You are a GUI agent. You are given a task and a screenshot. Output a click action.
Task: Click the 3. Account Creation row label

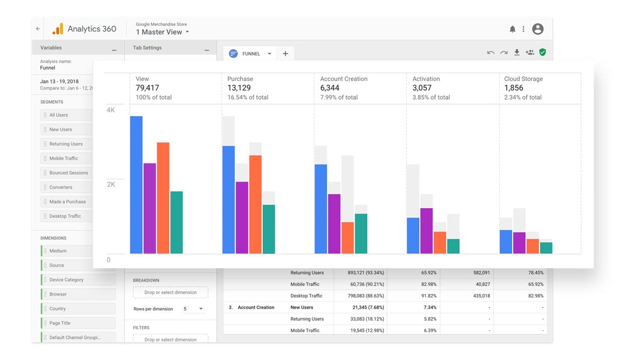click(x=252, y=307)
